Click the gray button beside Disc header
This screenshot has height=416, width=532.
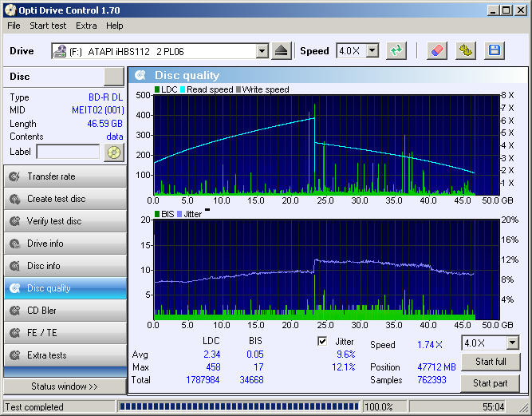pos(114,77)
